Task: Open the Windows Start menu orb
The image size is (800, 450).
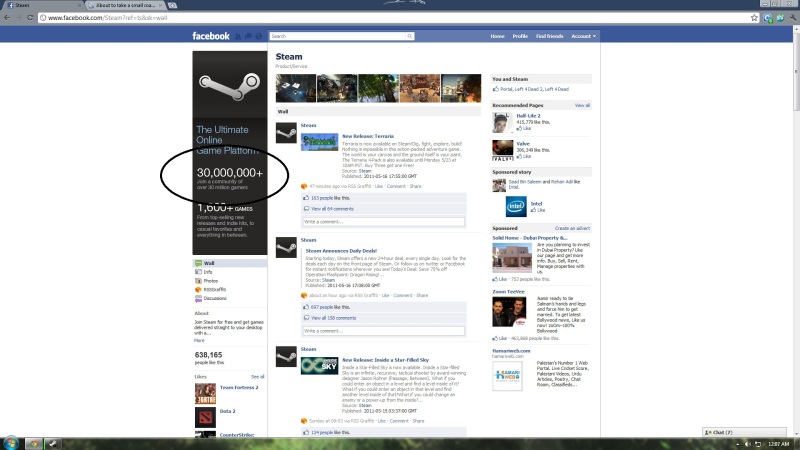Action: point(10,443)
